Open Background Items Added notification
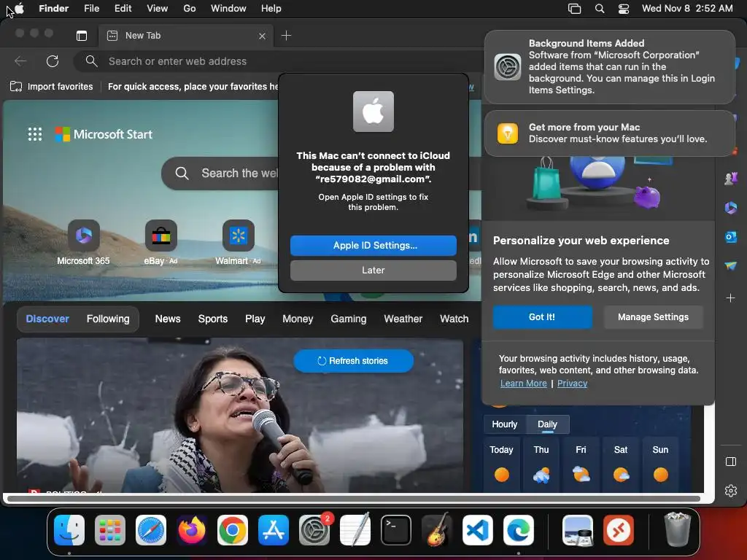This screenshot has width=747, height=560. [610, 66]
